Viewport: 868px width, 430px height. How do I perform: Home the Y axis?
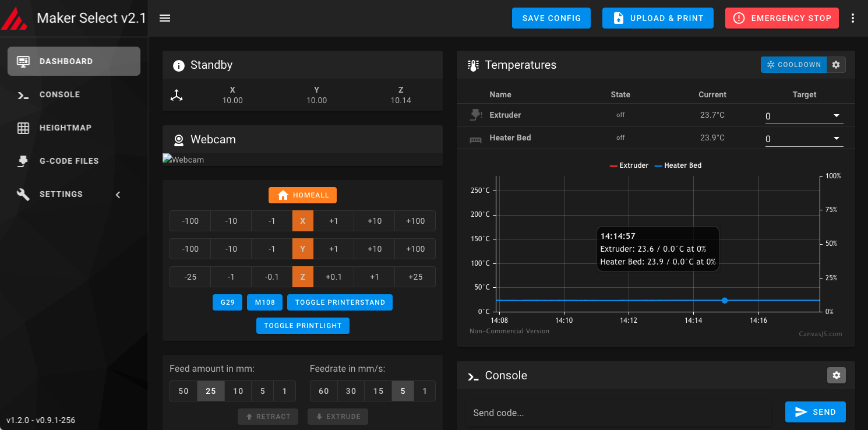pyautogui.click(x=303, y=249)
